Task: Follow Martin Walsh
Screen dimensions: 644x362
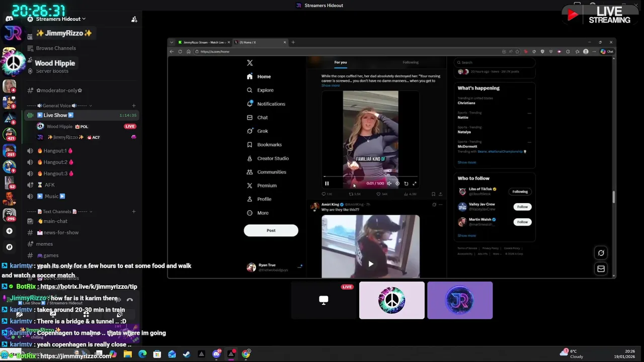Action: [x=522, y=222]
